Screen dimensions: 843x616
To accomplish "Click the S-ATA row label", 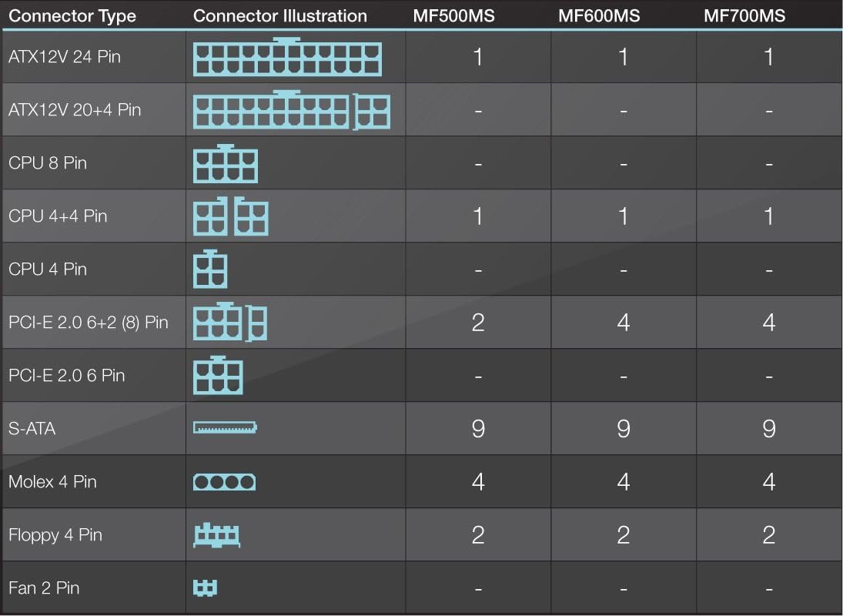I will click(x=32, y=428).
